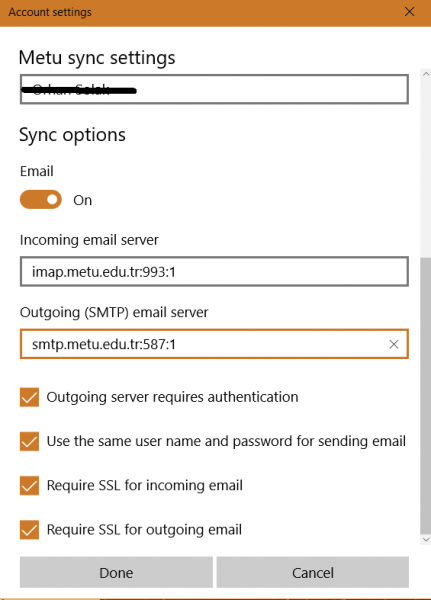Screen dimensions: 431x600
Task: Click the vertical scrollbar thumb
Action: point(426,396)
